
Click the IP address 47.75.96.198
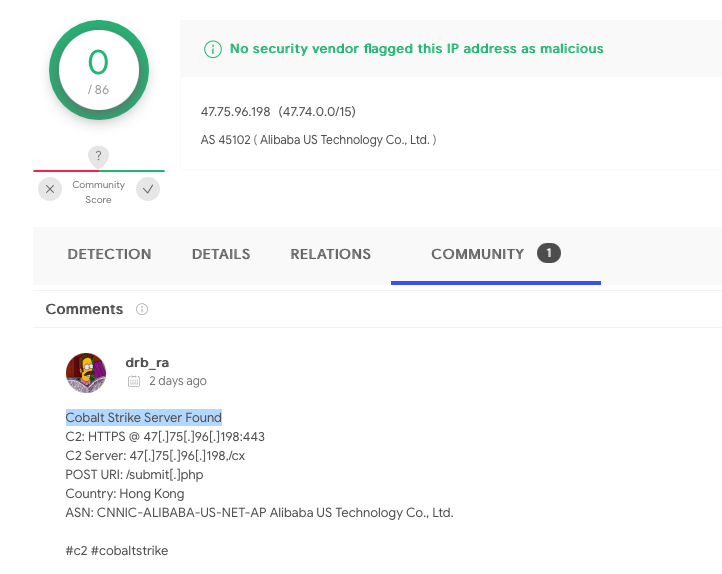point(235,112)
